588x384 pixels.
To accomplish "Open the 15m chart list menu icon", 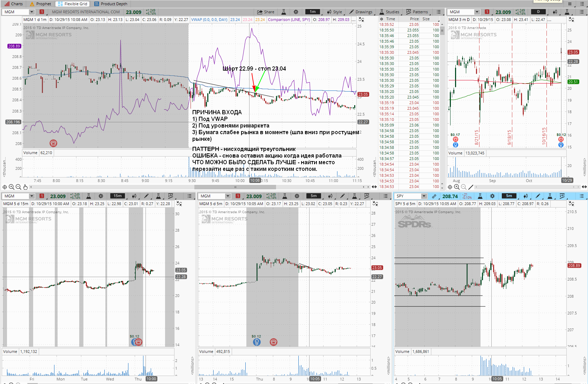I will (189, 196).
